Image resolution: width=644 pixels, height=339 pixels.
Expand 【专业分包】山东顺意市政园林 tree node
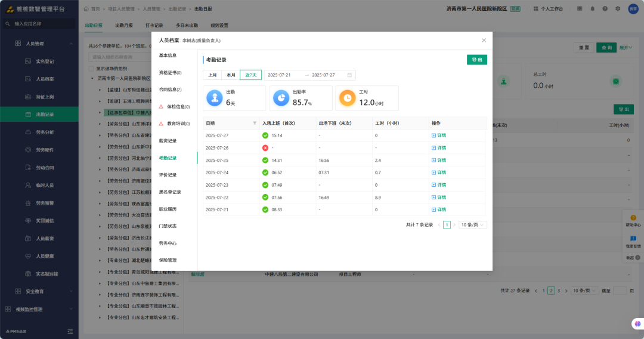pos(100,306)
